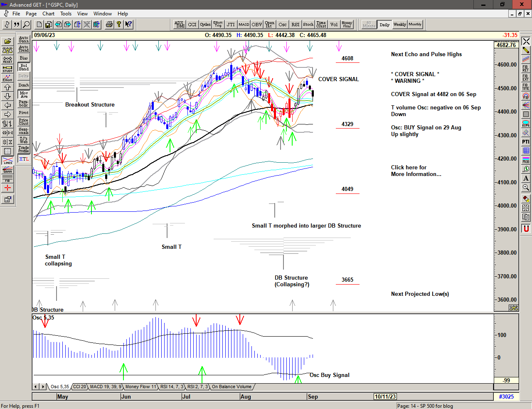532x409 pixels.
Task: Toggle the Bol Band overlay
Action: [24, 67]
